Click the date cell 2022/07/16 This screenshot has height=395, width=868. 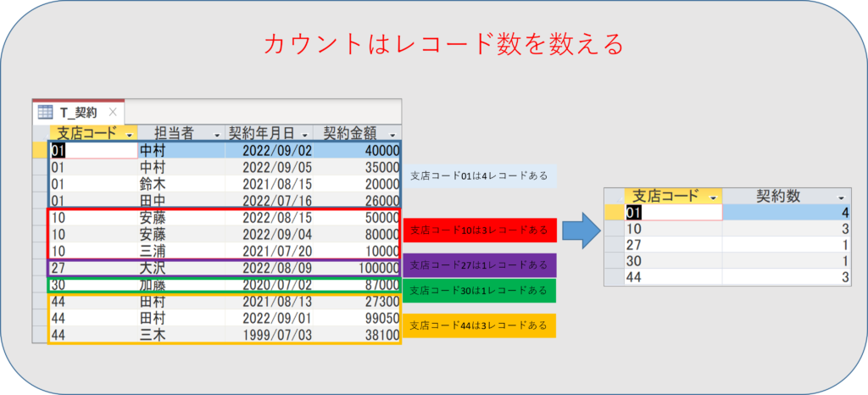pyautogui.click(x=269, y=200)
